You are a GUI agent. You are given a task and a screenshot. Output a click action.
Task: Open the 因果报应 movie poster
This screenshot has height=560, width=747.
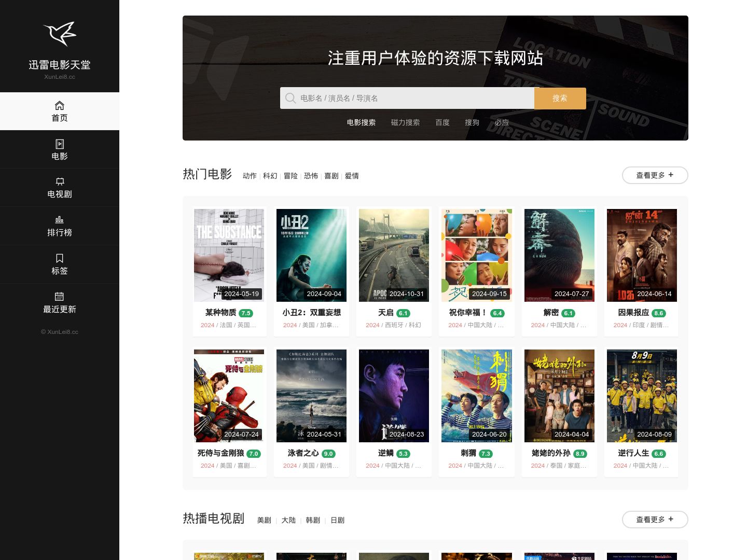pyautogui.click(x=642, y=255)
